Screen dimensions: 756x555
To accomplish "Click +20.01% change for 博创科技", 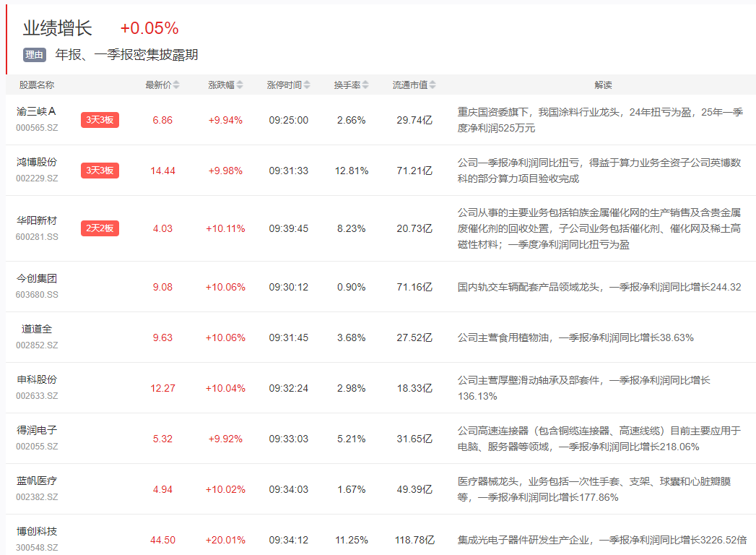I will [x=225, y=540].
